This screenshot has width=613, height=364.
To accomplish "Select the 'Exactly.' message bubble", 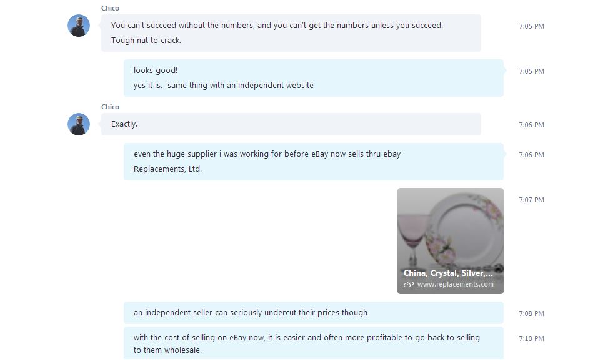I will pyautogui.click(x=291, y=124).
